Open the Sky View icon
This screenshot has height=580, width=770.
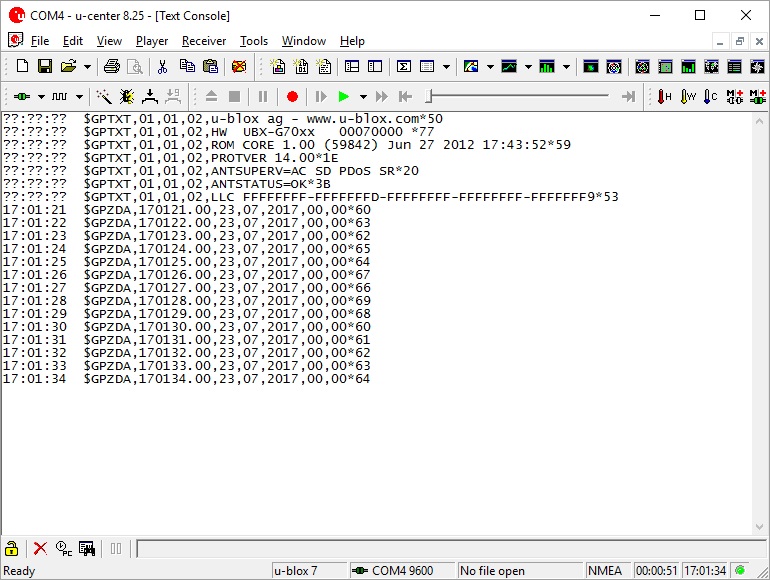614,66
